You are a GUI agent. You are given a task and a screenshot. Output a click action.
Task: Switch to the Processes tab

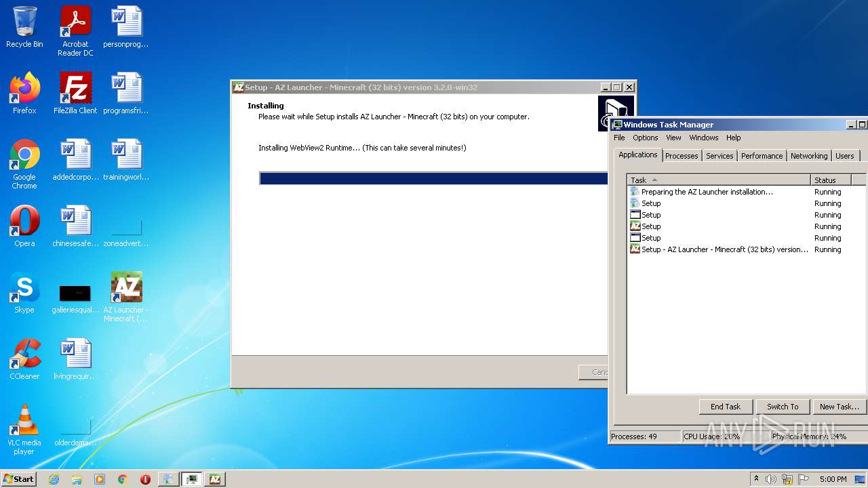682,156
